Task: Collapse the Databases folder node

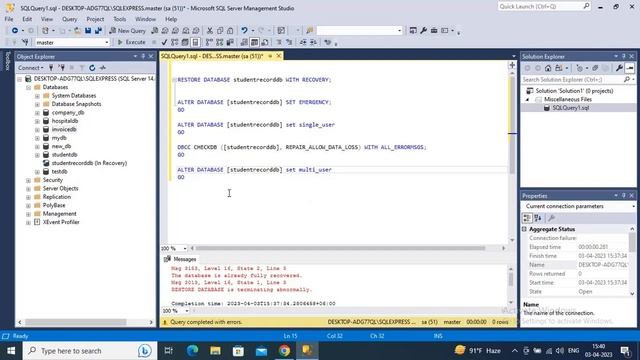Action: tap(28, 87)
